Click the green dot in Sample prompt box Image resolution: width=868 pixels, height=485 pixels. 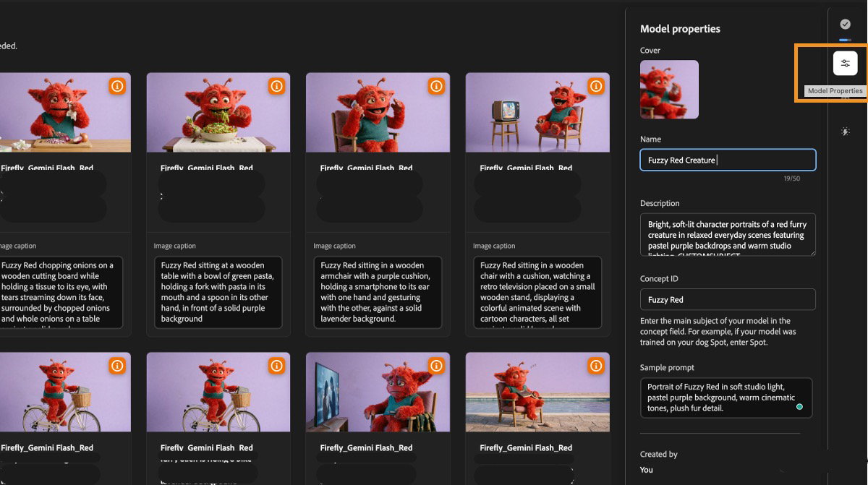pos(799,407)
